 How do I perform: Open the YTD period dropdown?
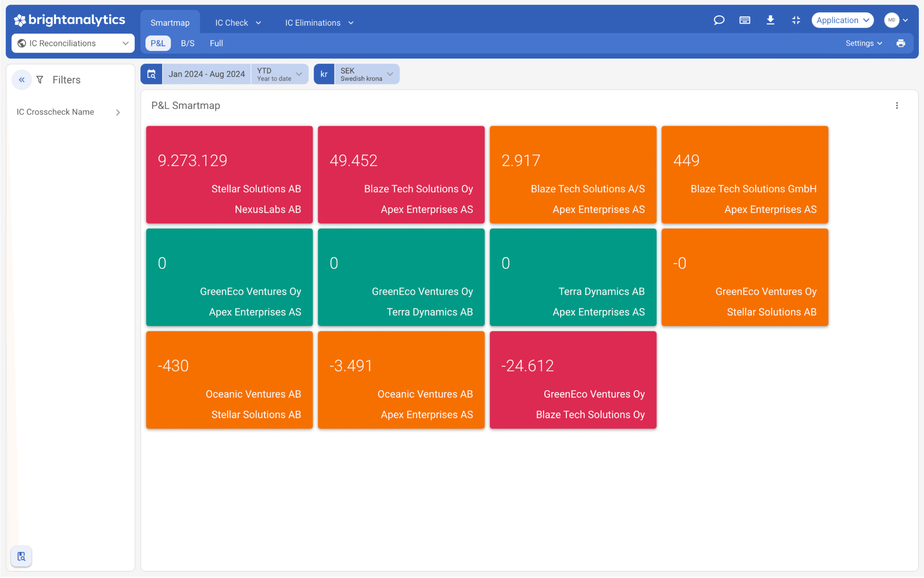click(x=279, y=74)
